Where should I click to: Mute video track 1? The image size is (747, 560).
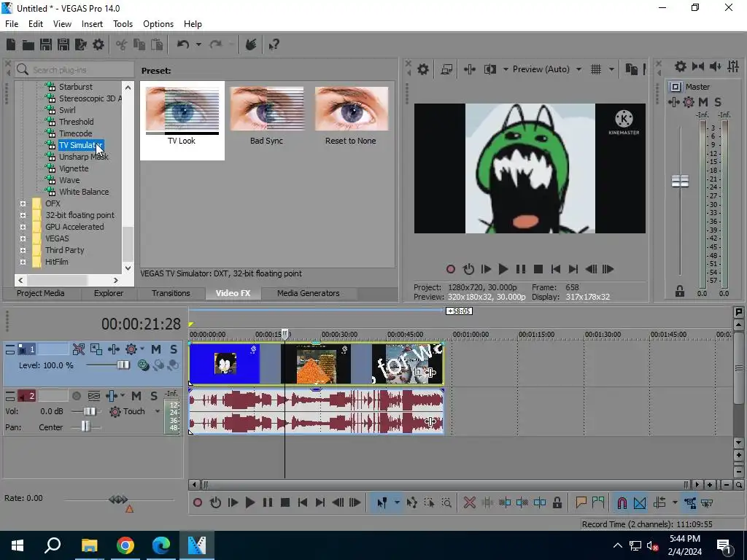click(x=156, y=349)
